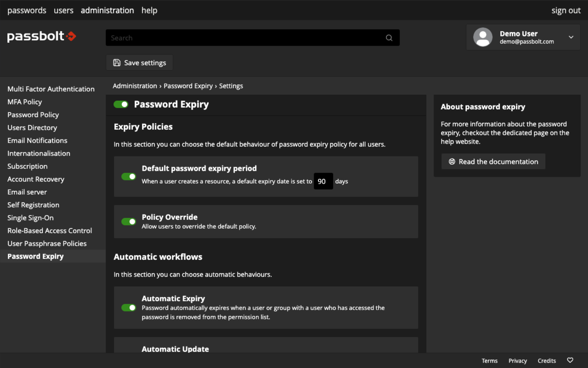Click the heart icon in the footer
This screenshot has width=588, height=368.
coord(570,360)
